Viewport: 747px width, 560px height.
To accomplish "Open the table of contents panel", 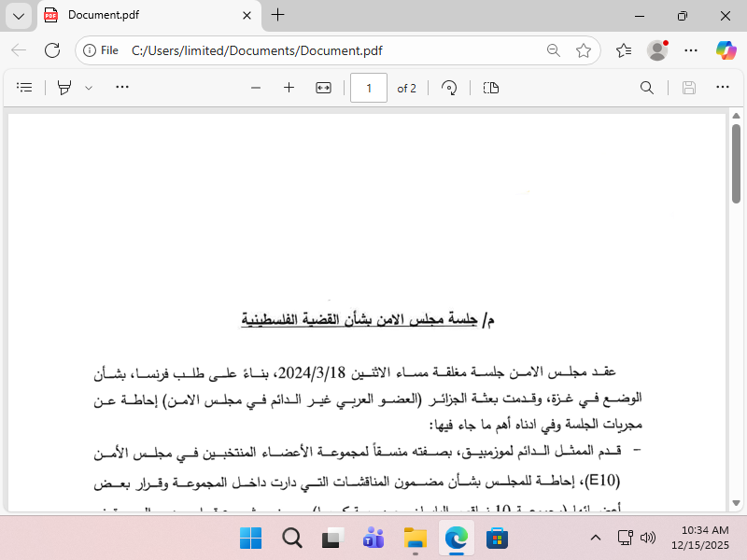I will tap(24, 88).
